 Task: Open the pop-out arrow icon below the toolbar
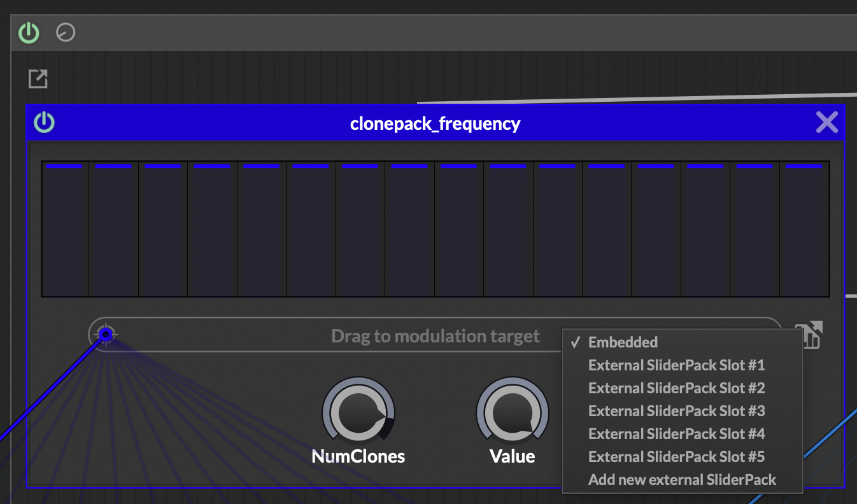pyautogui.click(x=38, y=79)
